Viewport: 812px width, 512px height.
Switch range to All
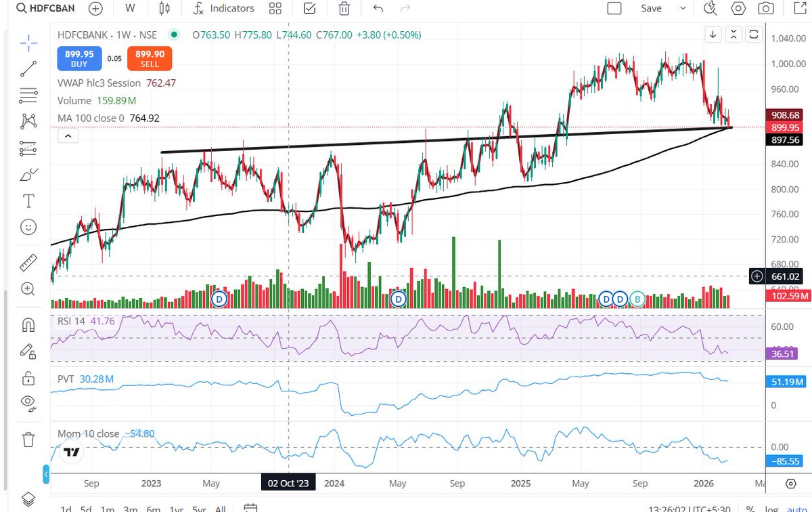220,509
